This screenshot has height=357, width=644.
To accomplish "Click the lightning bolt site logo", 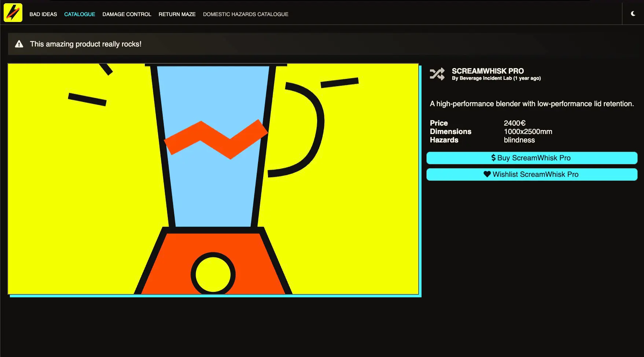I will tap(13, 13).
